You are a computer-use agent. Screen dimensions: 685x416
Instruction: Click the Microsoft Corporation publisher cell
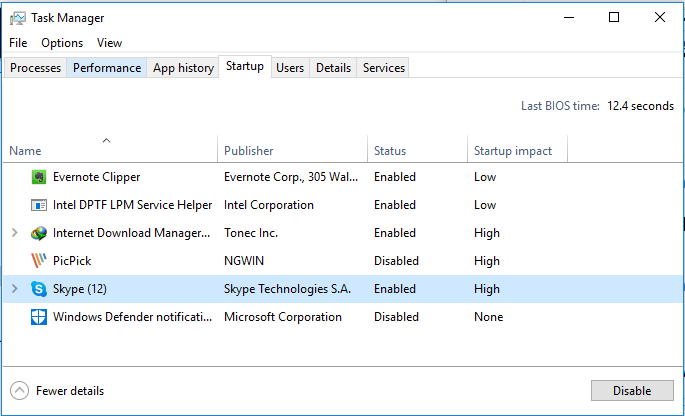283,317
